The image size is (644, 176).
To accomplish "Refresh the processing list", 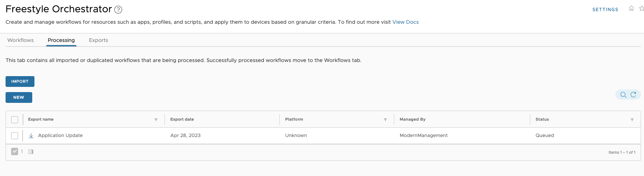I will [x=633, y=95].
